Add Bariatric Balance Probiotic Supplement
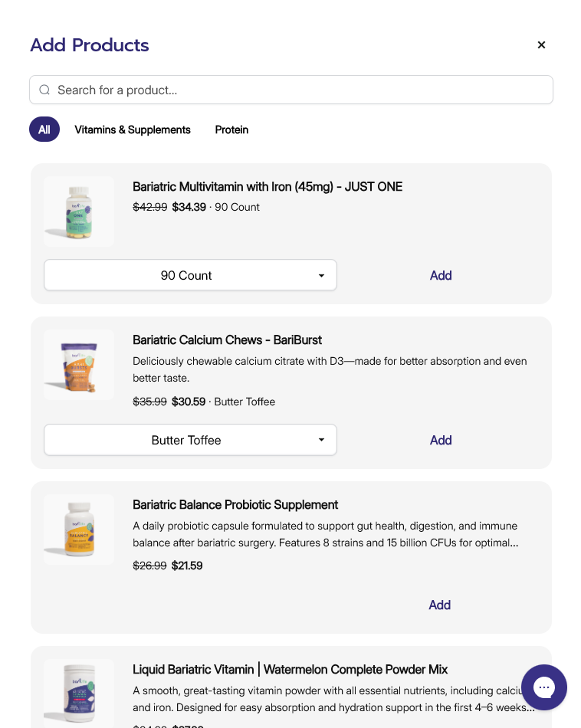 point(439,605)
